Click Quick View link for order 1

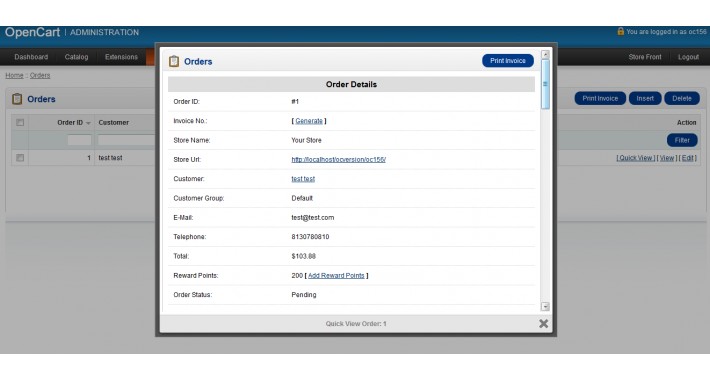tap(635, 158)
